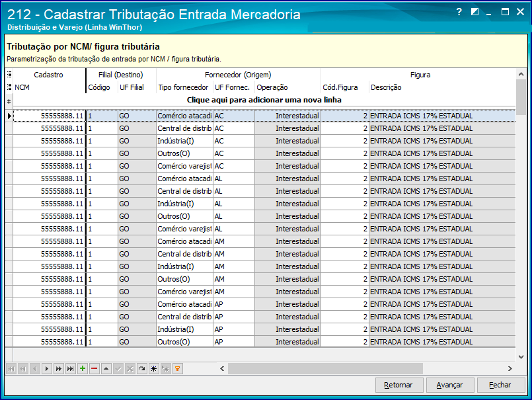The image size is (532, 400).
Task: Open the orange filter funnel button
Action: point(178,369)
